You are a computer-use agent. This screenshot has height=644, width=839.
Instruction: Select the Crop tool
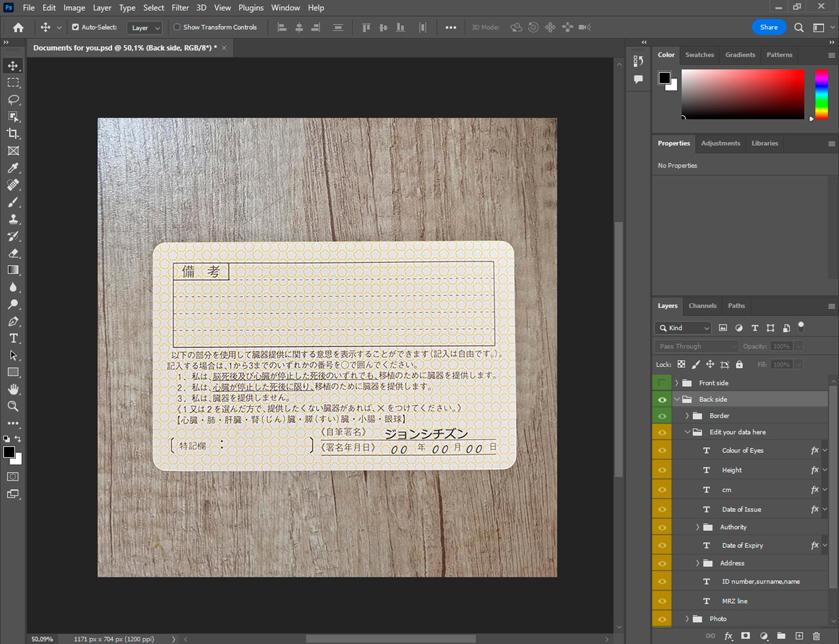[x=13, y=134]
